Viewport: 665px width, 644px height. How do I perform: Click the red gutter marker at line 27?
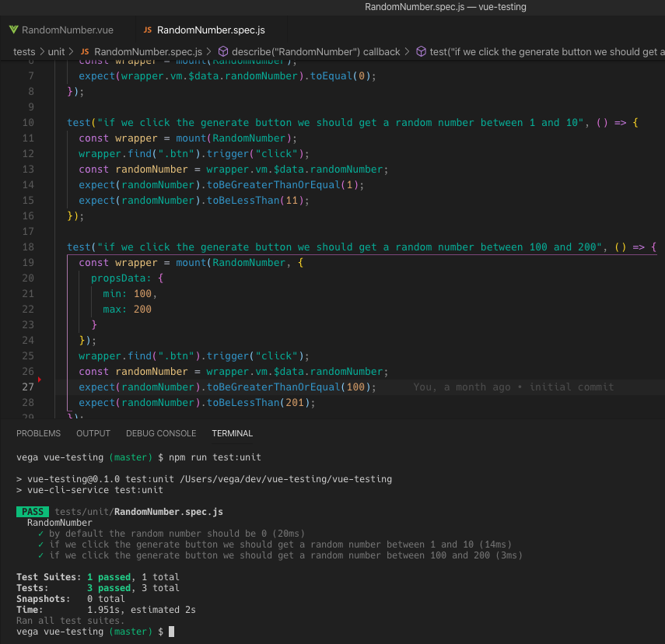tap(39, 380)
